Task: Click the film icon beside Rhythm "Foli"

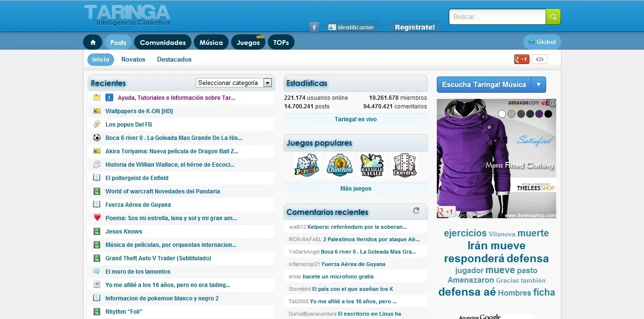Action: (97, 311)
